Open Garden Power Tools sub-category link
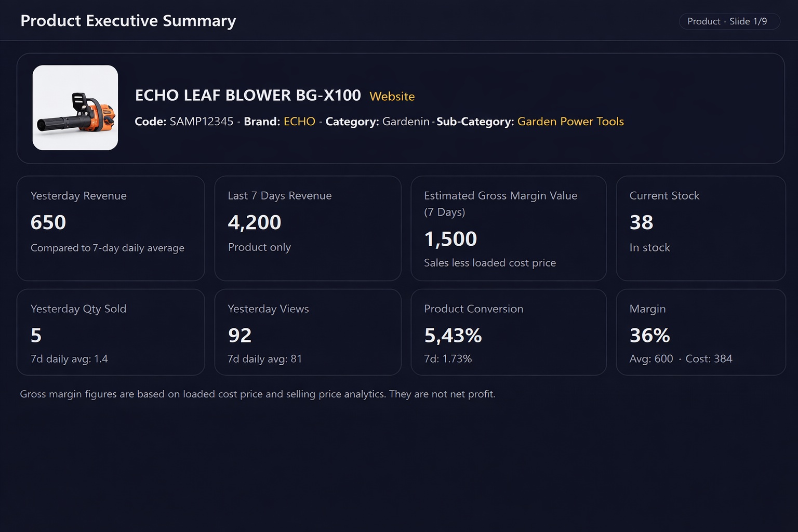This screenshot has width=798, height=532. [x=570, y=122]
